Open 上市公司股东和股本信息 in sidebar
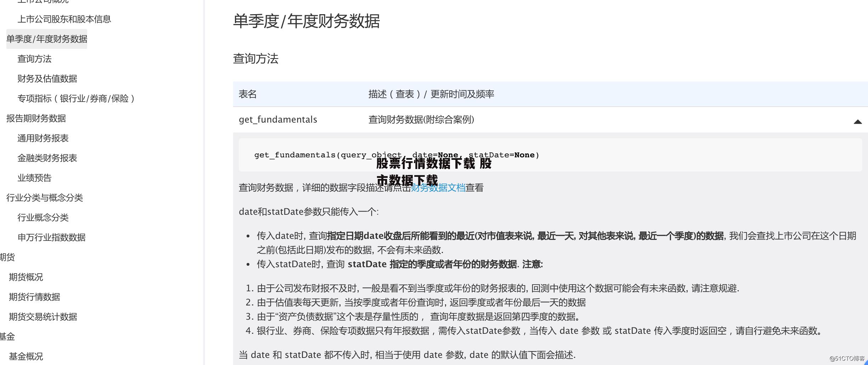The height and width of the screenshot is (365, 868). click(64, 19)
